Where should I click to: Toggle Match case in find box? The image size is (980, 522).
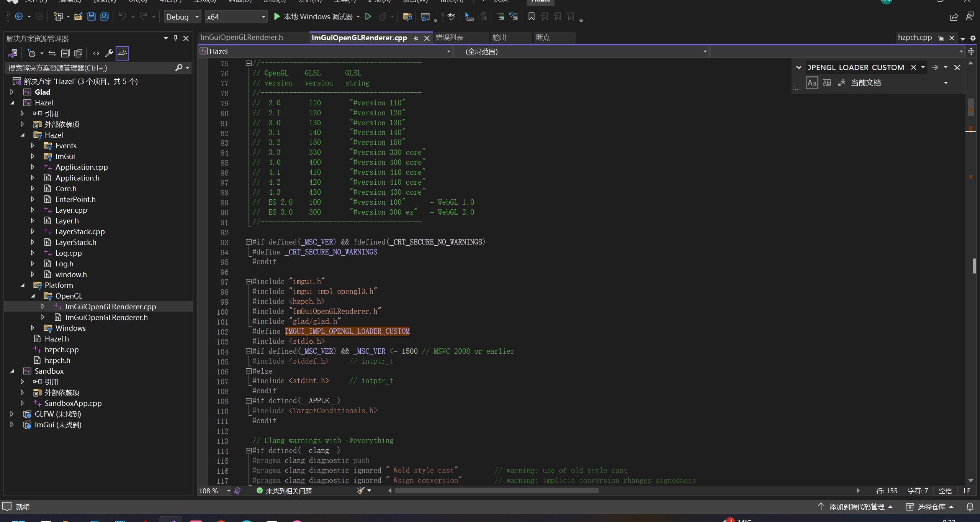[812, 83]
